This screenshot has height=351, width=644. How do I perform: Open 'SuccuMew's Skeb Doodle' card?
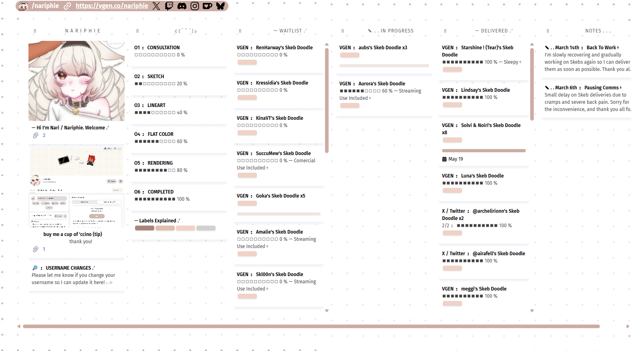click(x=279, y=166)
